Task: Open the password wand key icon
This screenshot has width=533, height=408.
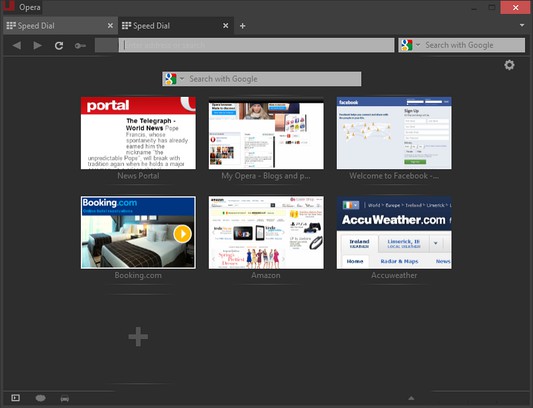Action: pyautogui.click(x=80, y=46)
